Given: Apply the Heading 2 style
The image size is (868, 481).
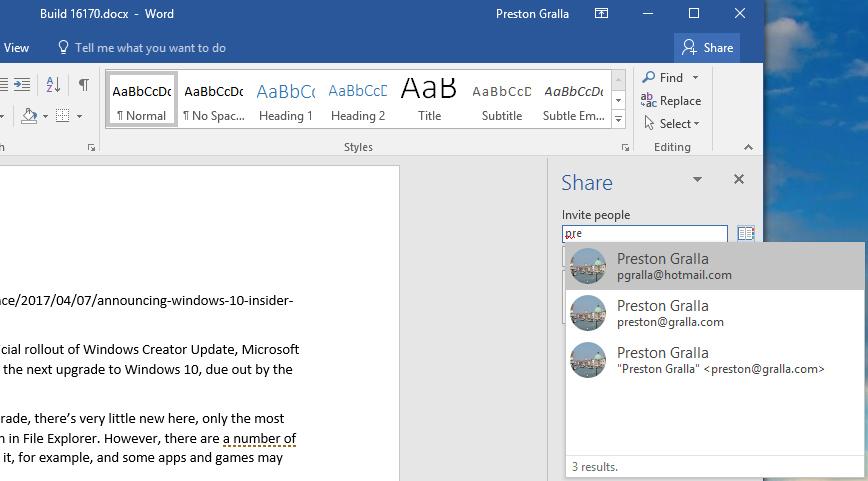Looking at the screenshot, I should (x=358, y=100).
